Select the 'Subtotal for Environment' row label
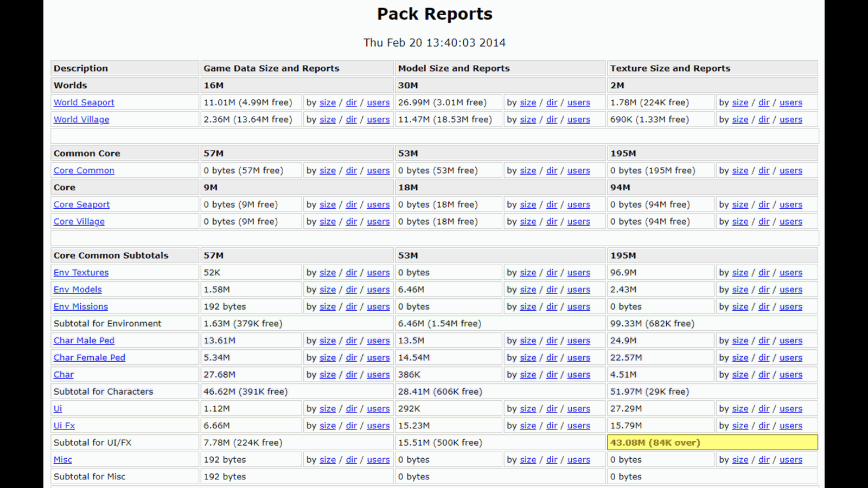The height and width of the screenshot is (488, 868). coord(107,323)
